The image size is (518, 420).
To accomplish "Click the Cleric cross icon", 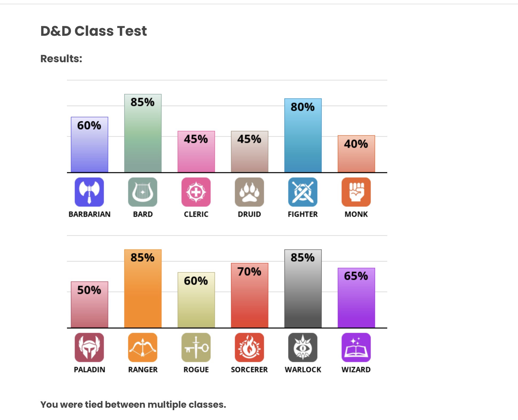I will click(196, 192).
